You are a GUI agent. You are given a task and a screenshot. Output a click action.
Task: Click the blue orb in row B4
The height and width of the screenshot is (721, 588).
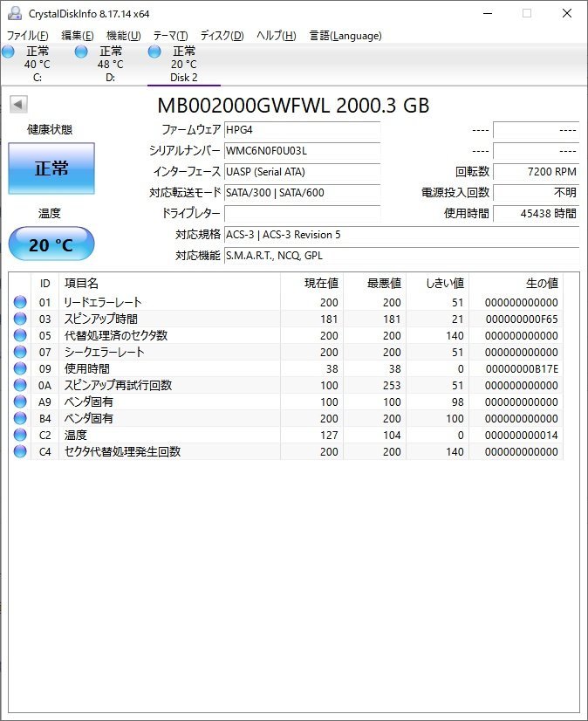[x=20, y=418]
